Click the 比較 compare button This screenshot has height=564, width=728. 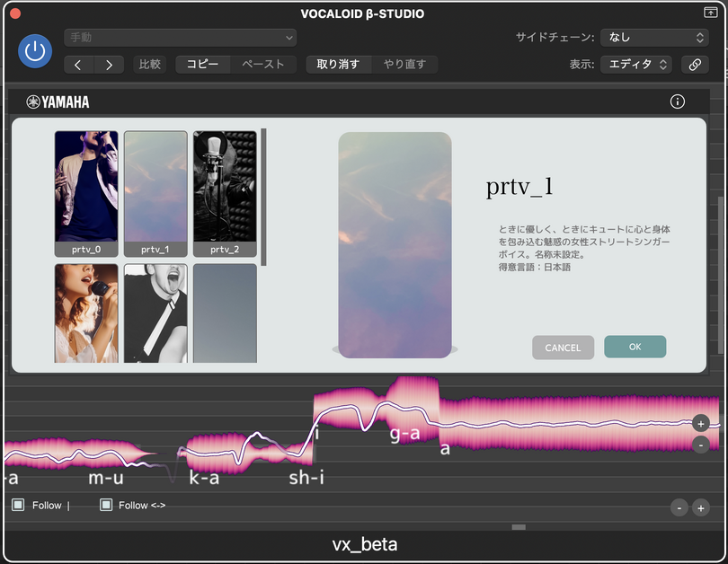pyautogui.click(x=149, y=65)
